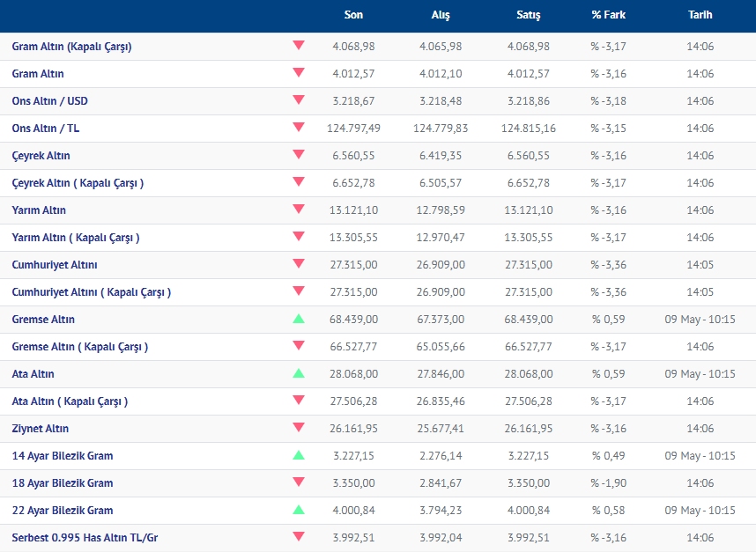756x552 pixels.
Task: Open the Gram Altın (Kapalı Çarşı) link
Action: click(x=72, y=47)
